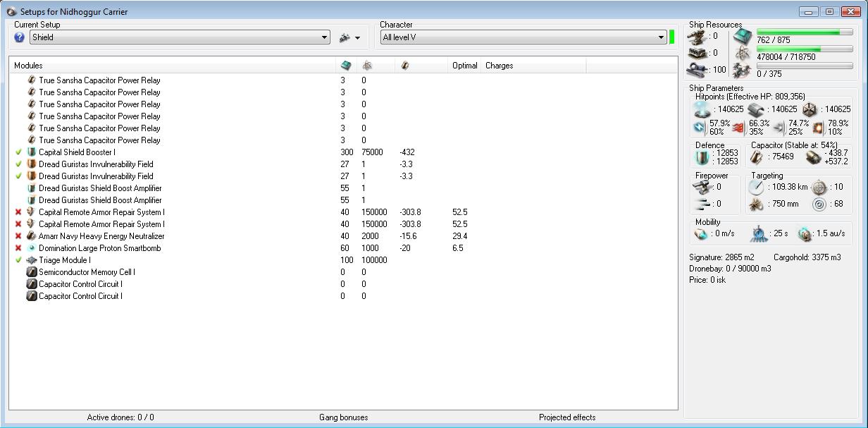Click the Price: 0 isk text
The image size is (868, 428).
707,280
